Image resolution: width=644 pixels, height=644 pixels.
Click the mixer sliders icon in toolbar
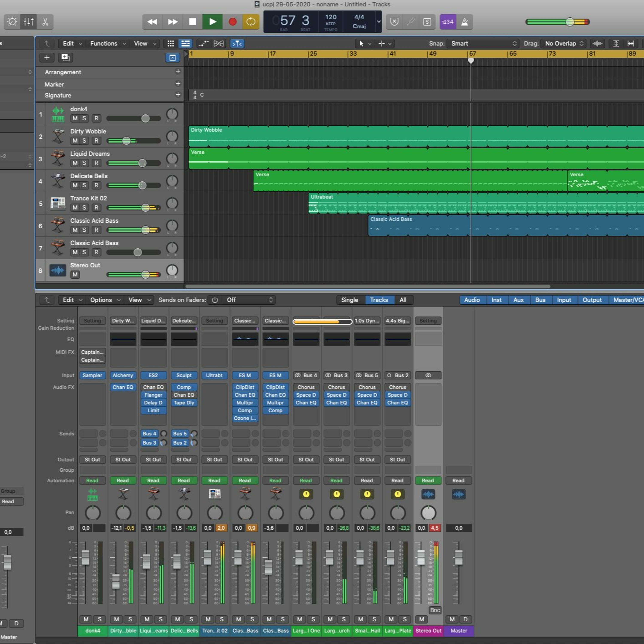click(x=29, y=22)
